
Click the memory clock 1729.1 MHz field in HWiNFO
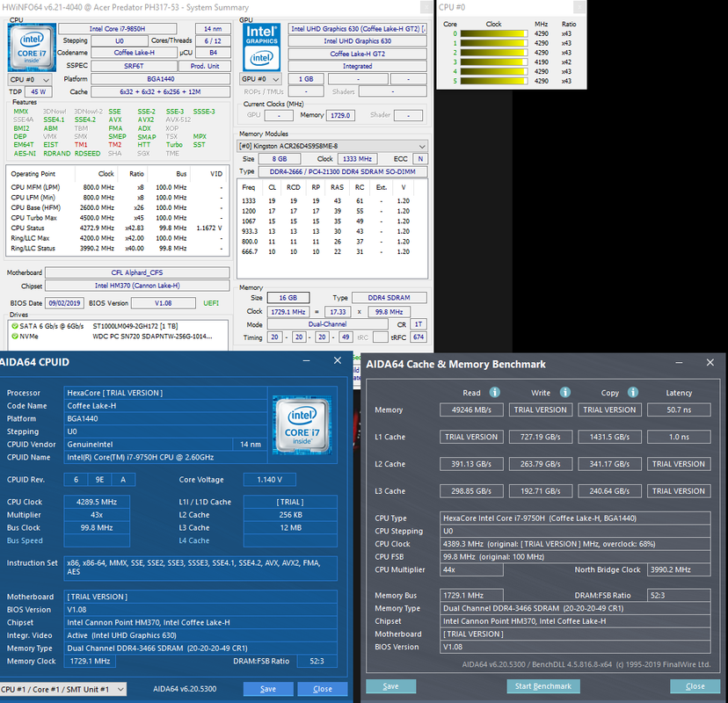(x=288, y=312)
